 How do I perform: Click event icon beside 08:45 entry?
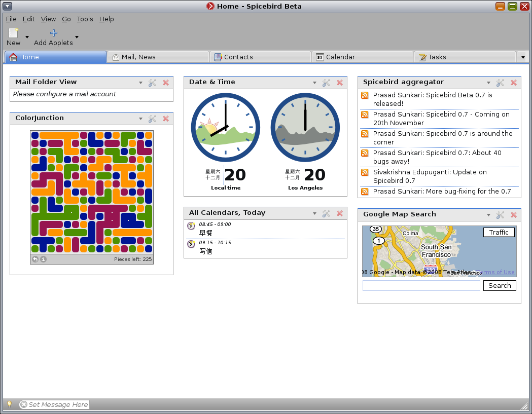191,225
